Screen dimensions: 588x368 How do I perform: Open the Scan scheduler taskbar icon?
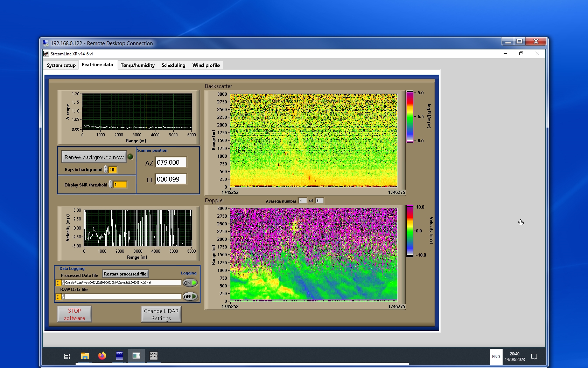pos(153,356)
